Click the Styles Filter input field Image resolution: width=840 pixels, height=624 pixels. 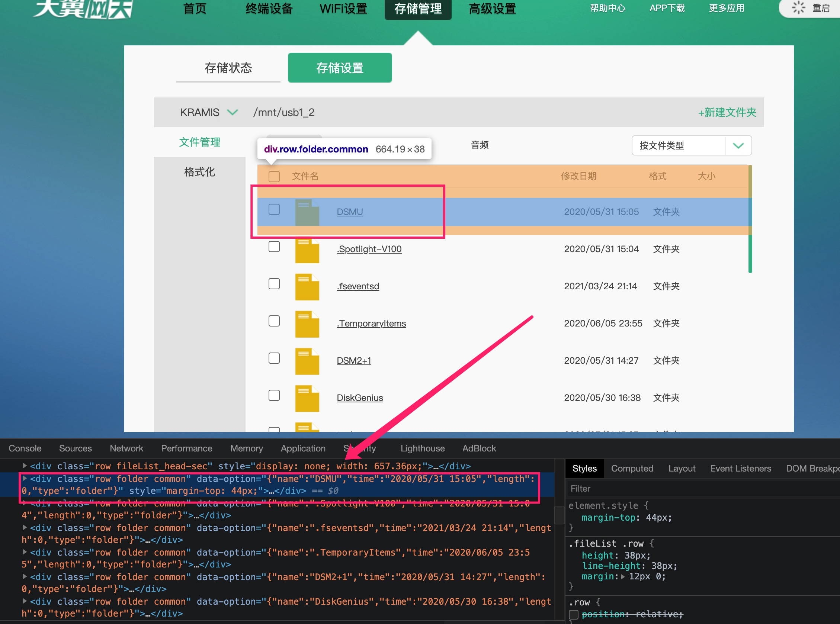(x=703, y=489)
